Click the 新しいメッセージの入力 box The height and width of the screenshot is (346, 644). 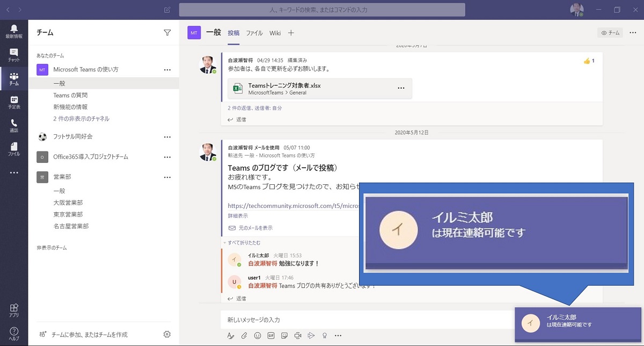pyautogui.click(x=368, y=320)
